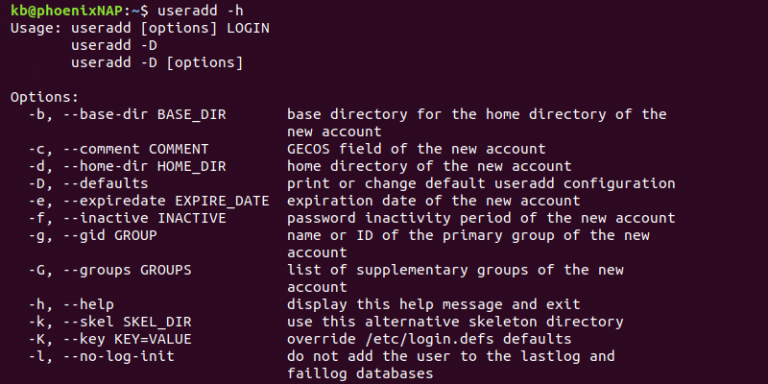Image resolution: width=768 pixels, height=384 pixels.
Task: Click the '--expiredate EXPIRE_DATE' option
Action: click(167, 201)
